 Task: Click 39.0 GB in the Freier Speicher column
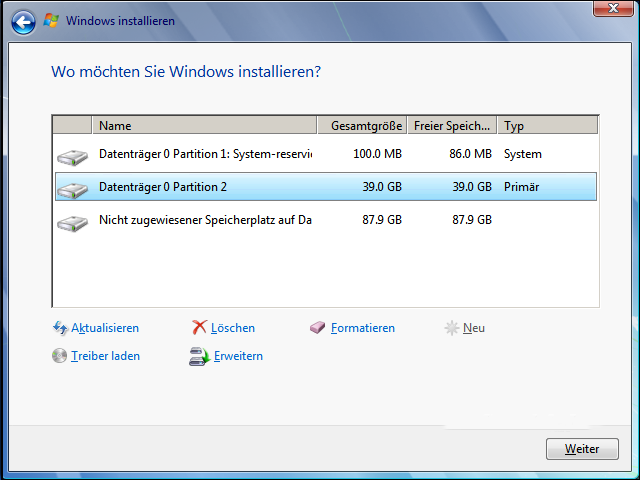tap(472, 187)
